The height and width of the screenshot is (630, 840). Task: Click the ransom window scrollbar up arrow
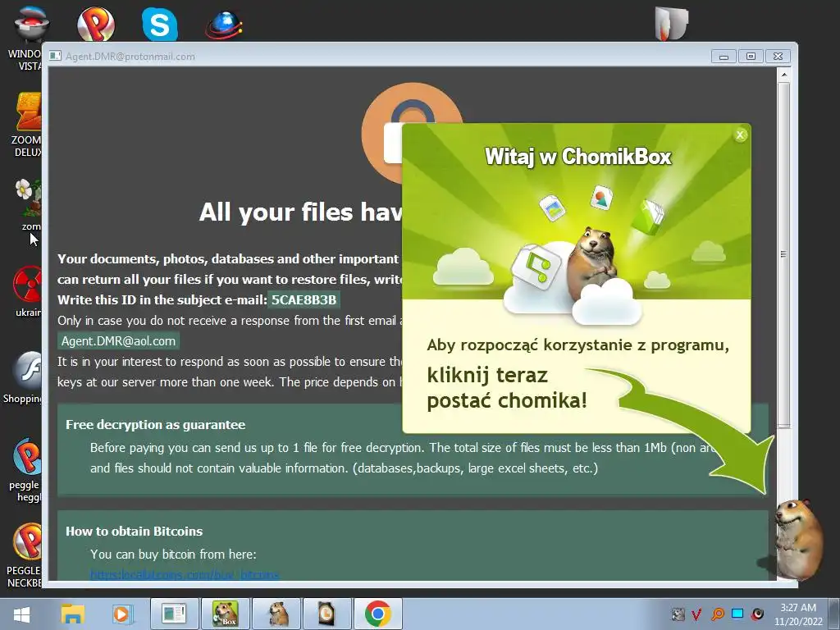click(x=783, y=75)
